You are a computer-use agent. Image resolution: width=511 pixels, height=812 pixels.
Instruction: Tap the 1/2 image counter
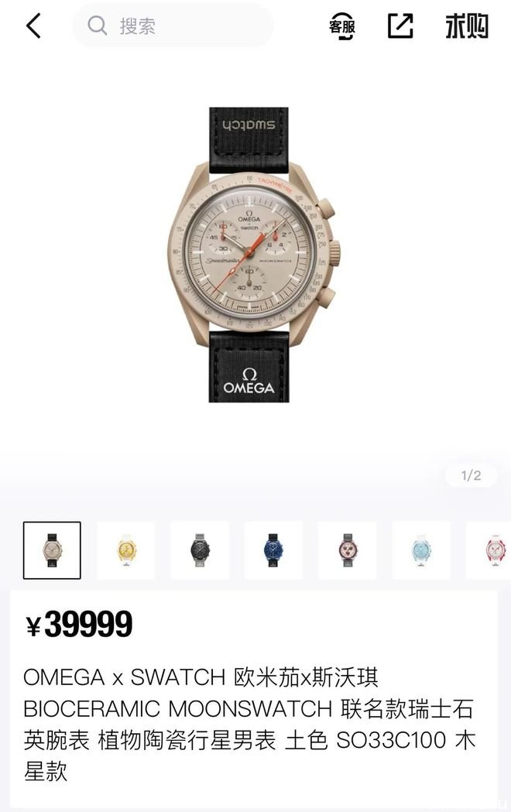coord(472,475)
